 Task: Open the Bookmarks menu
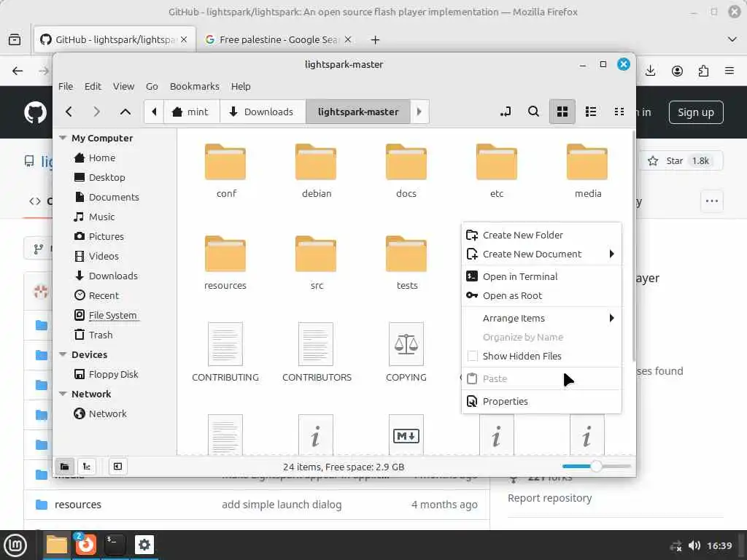tap(194, 86)
